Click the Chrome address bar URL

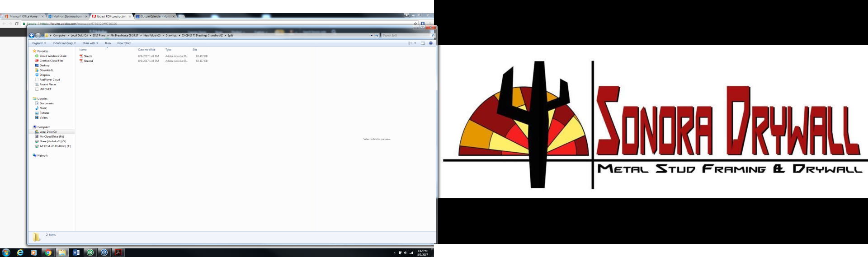click(x=79, y=23)
